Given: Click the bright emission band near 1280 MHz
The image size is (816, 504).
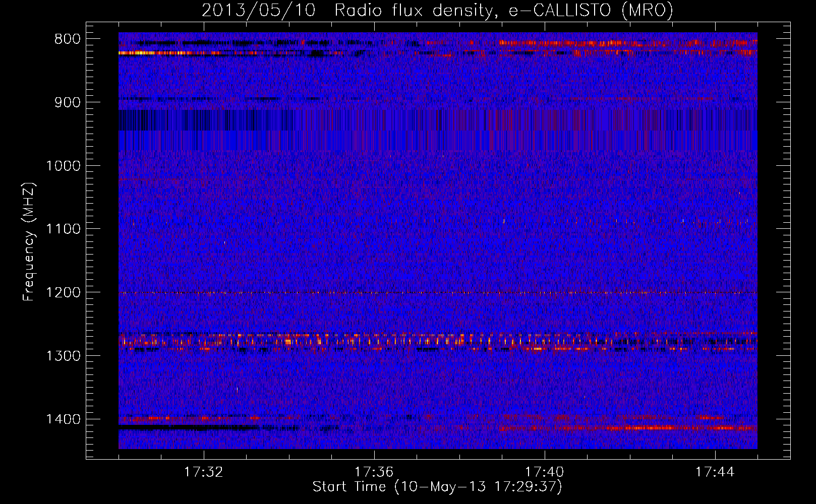Looking at the screenshot, I should pyautogui.click(x=438, y=342).
